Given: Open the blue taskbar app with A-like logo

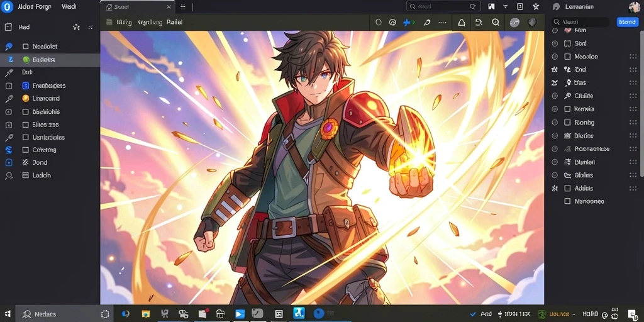Looking at the screenshot, I should tap(299, 313).
